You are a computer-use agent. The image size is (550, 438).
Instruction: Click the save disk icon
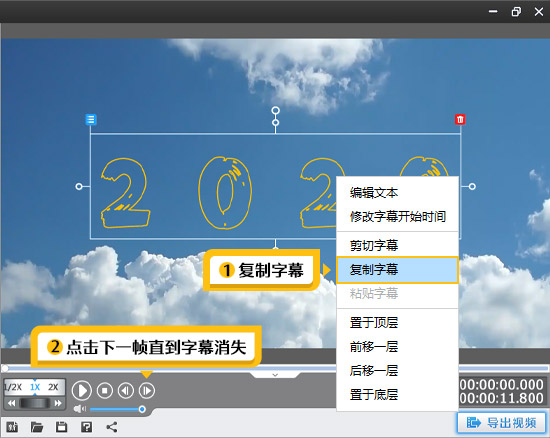pos(62,427)
